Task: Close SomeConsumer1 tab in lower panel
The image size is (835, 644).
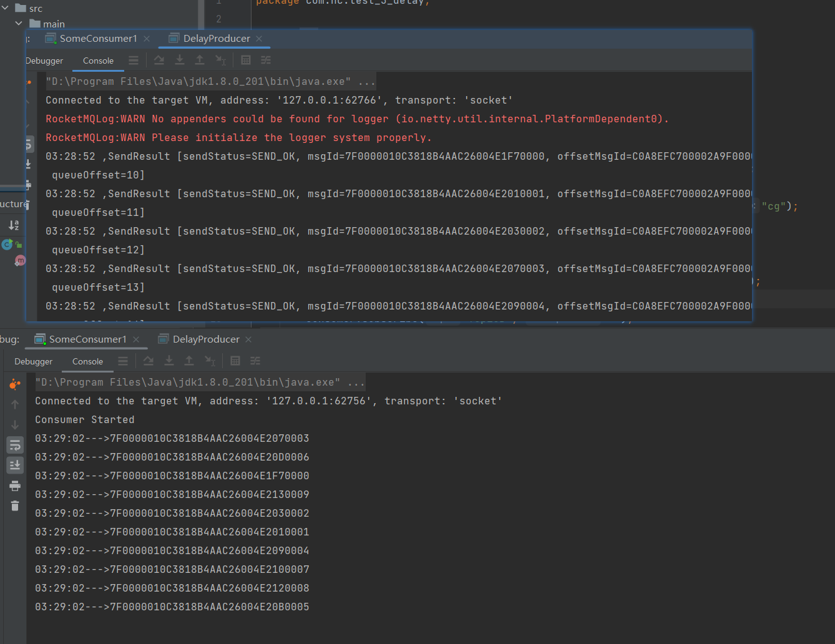Action: (136, 339)
